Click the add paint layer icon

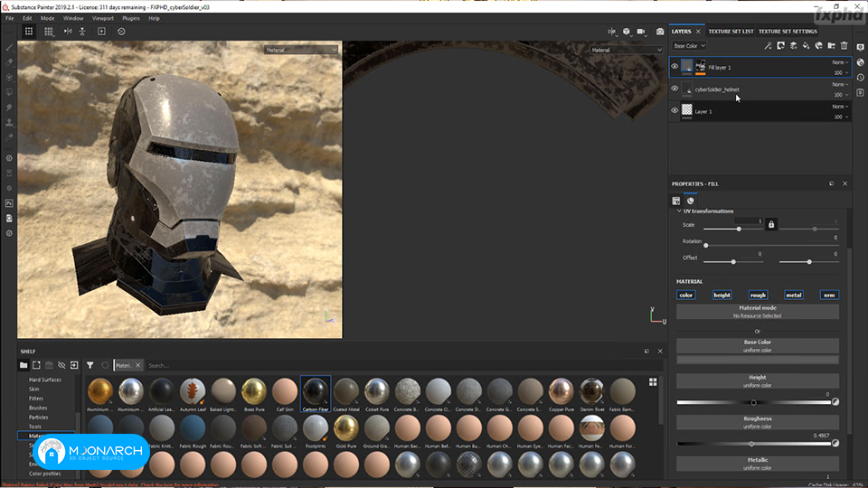tap(793, 46)
